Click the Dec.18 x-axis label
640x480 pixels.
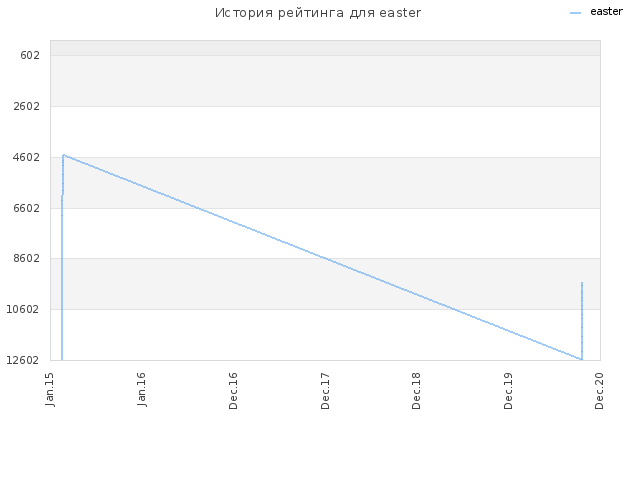point(416,391)
